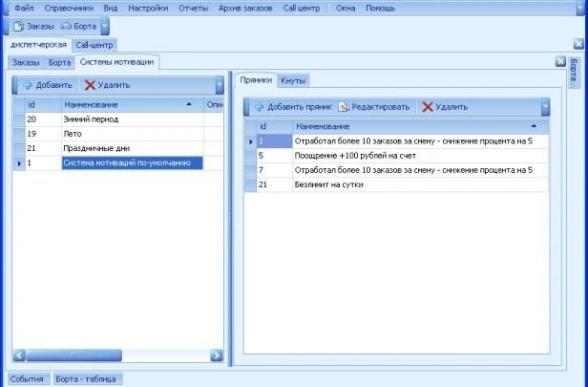The width and height of the screenshot is (588, 387).
Task: Open the События tab at the bottom
Action: 27,379
